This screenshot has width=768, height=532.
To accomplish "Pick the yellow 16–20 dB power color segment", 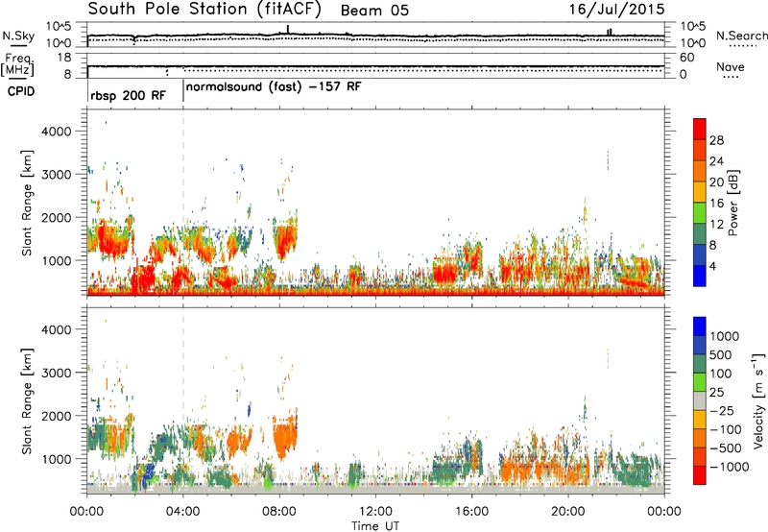I will [x=700, y=191].
